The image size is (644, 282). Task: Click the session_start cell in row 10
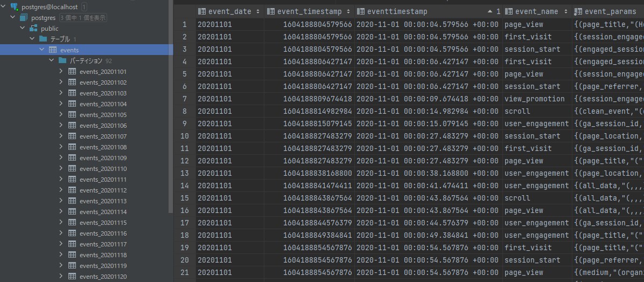point(537,136)
